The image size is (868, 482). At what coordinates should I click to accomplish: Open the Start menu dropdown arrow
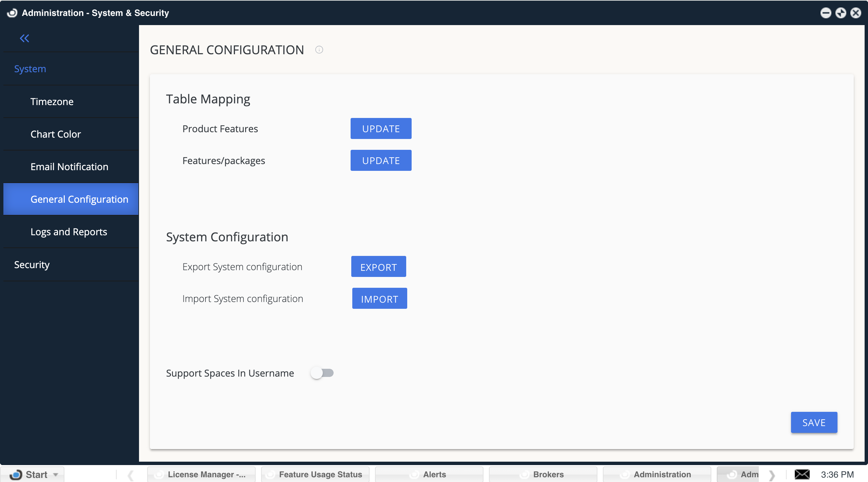point(55,475)
